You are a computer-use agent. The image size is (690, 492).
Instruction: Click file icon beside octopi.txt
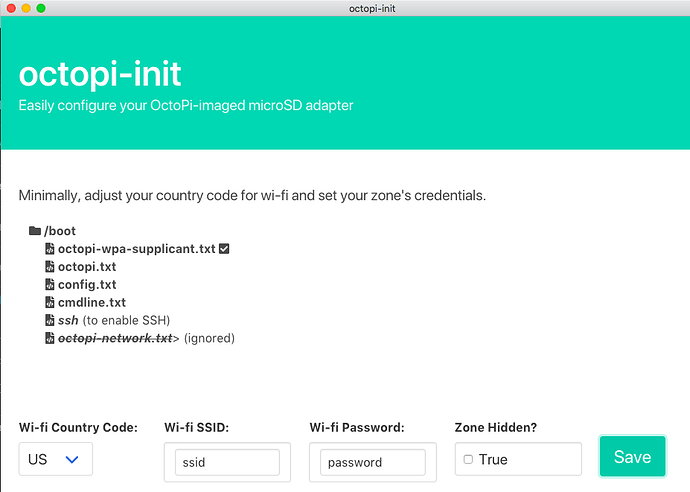[50, 267]
